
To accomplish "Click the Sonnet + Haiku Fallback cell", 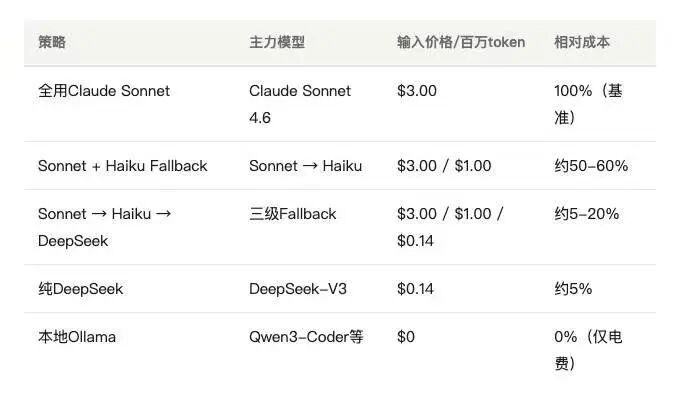I will [x=122, y=166].
